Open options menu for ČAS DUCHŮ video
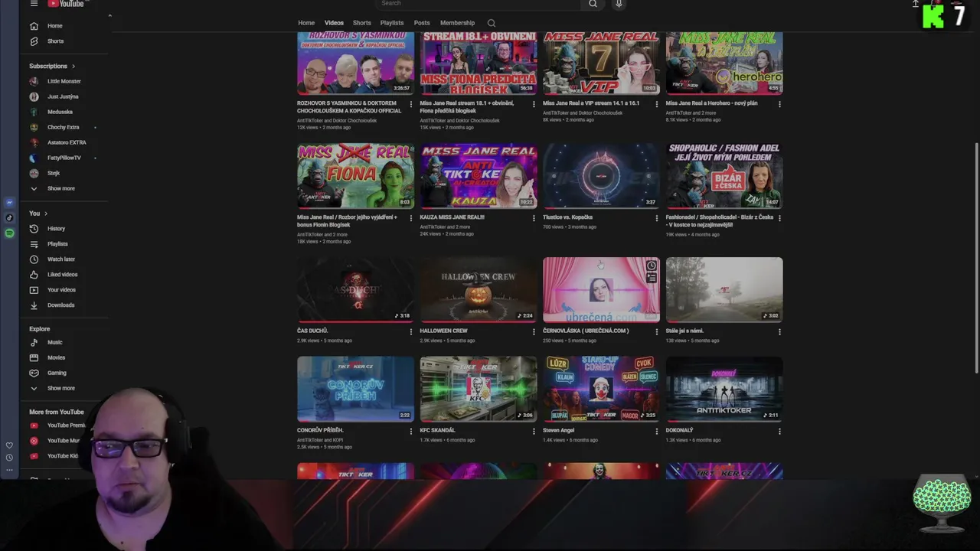Image resolution: width=980 pixels, height=551 pixels. click(410, 332)
